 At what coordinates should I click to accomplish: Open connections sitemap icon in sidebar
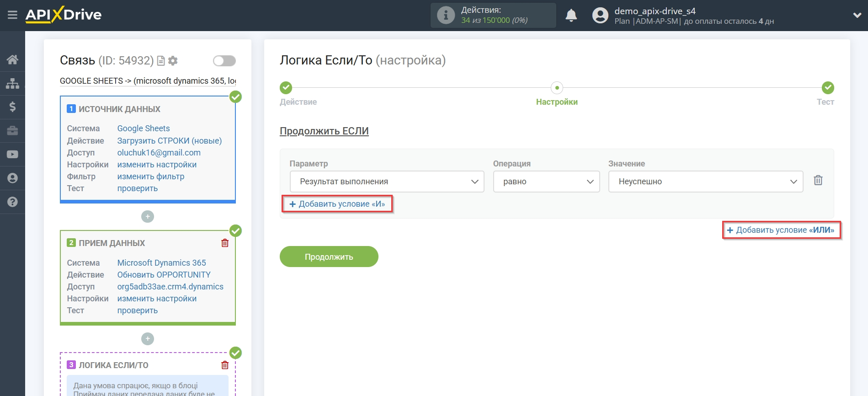pyautogui.click(x=12, y=83)
